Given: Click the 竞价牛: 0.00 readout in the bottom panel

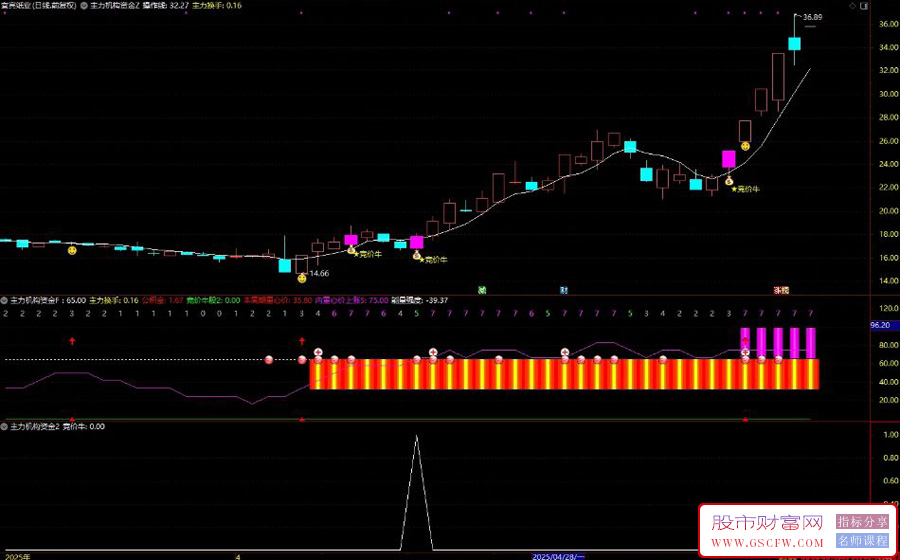Looking at the screenshot, I should click(x=83, y=426).
